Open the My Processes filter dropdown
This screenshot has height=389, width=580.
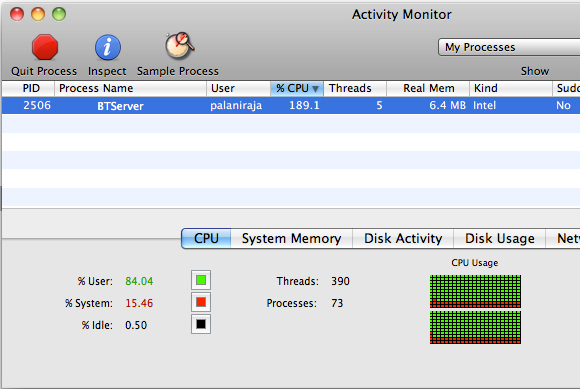click(509, 47)
